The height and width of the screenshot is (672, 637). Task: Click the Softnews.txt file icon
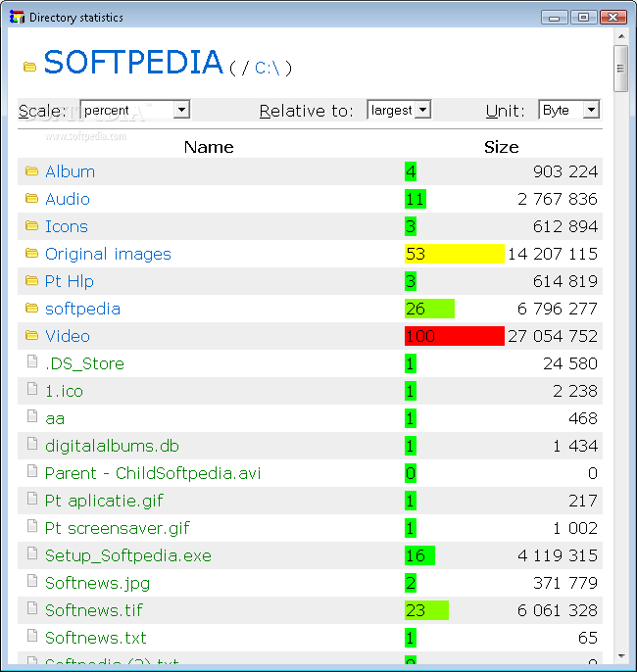coord(32,636)
